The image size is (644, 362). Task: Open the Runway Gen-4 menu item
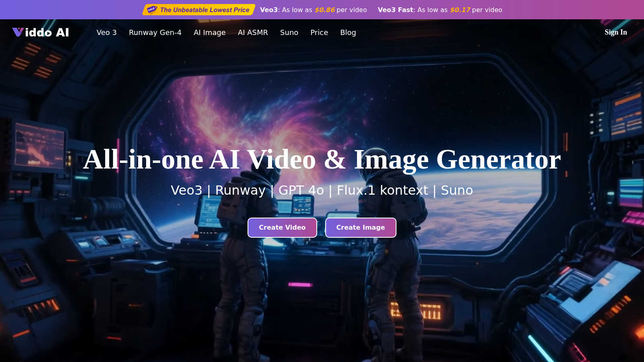[155, 33]
